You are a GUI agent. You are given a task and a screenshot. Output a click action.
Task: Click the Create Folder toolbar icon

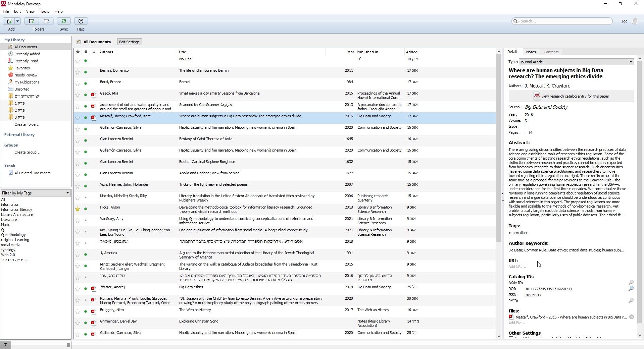point(31,21)
